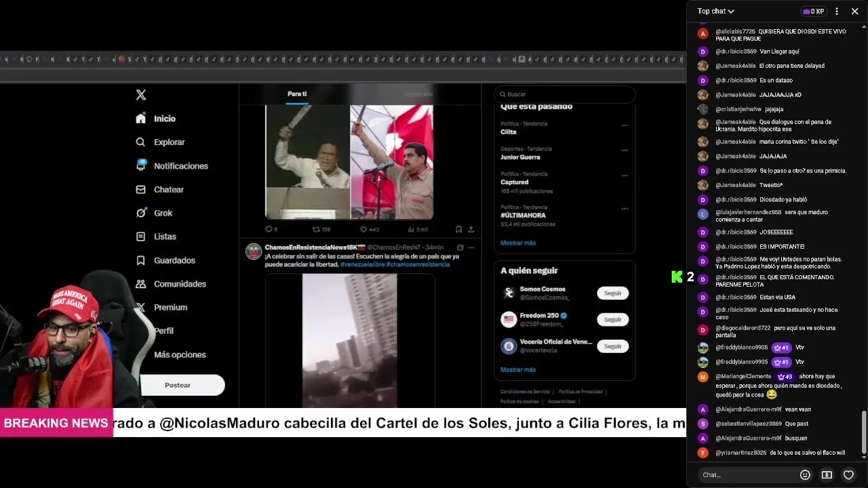Open more options for #ÚLTIMAHORA trend
This screenshot has height=488, width=868.
(625, 208)
